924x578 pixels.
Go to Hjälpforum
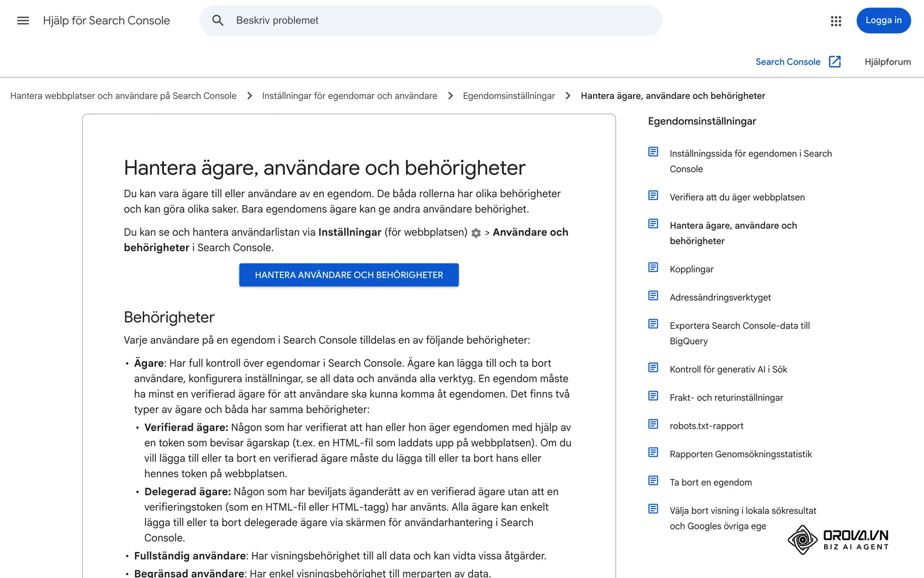pos(888,62)
